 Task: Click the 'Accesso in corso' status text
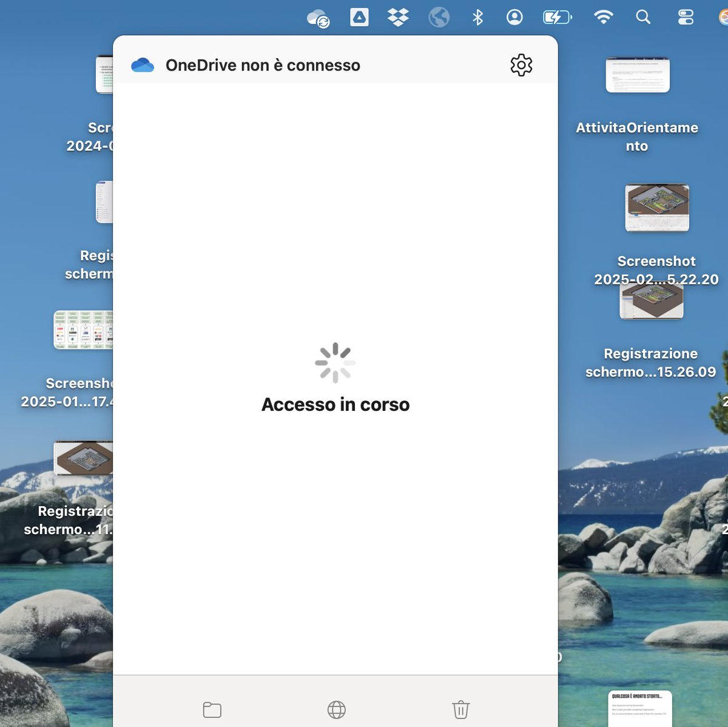click(335, 404)
